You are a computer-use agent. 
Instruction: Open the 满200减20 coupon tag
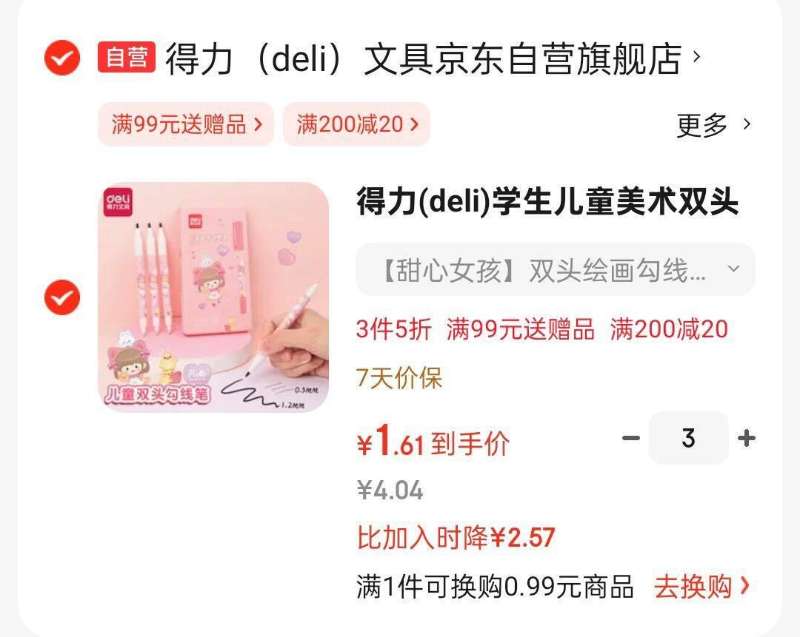[x=357, y=124]
